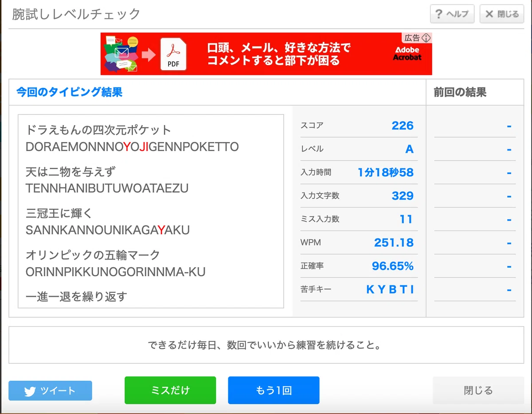532x414 pixels.
Task: Click the ヘルプ help button
Action: point(452,14)
